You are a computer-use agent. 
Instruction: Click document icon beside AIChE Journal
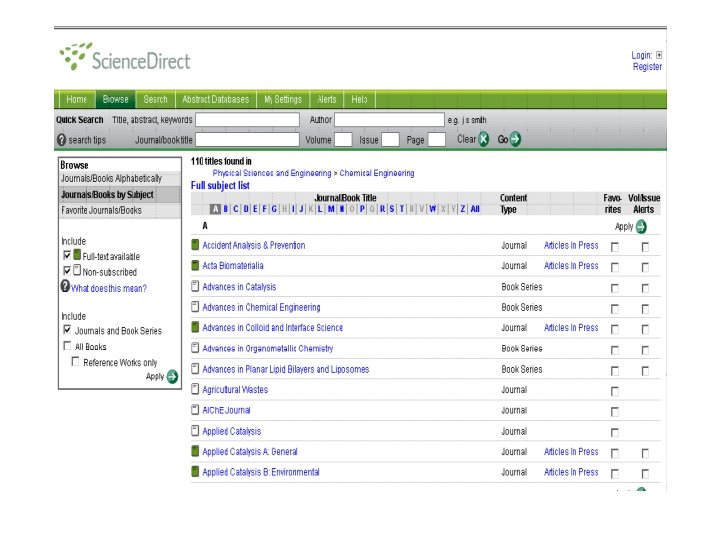tap(195, 410)
